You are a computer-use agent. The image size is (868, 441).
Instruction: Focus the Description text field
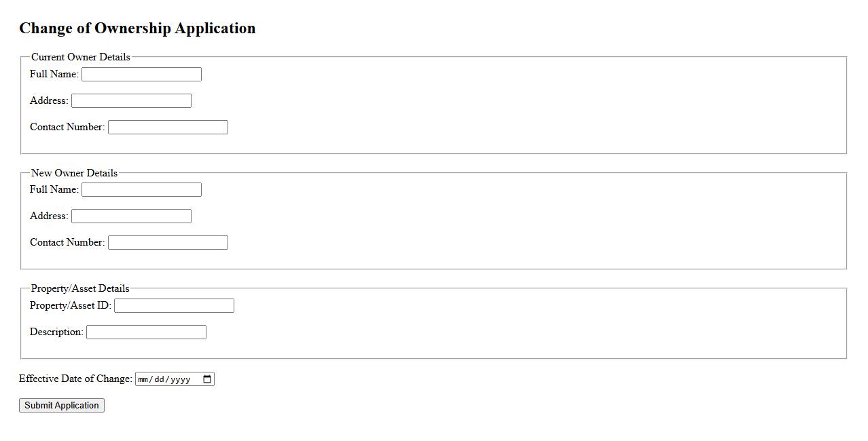[x=146, y=332]
